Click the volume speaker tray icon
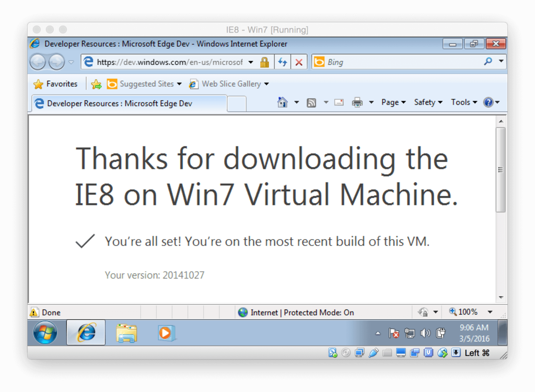 click(425, 333)
